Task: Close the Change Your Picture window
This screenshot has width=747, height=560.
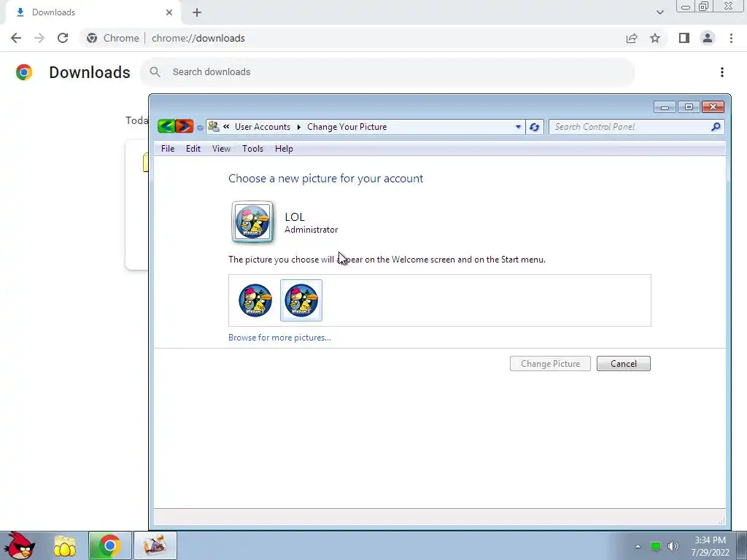Action: [713, 107]
